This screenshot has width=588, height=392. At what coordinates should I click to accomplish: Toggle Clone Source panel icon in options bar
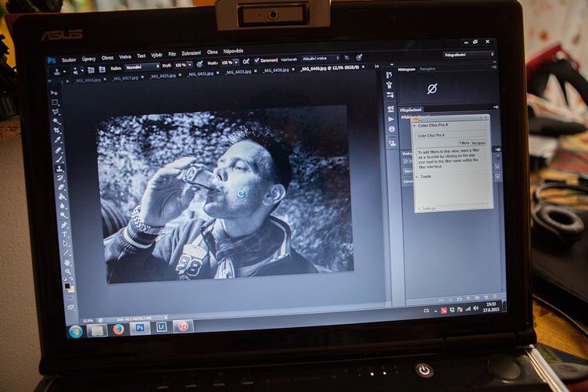[x=102, y=70]
